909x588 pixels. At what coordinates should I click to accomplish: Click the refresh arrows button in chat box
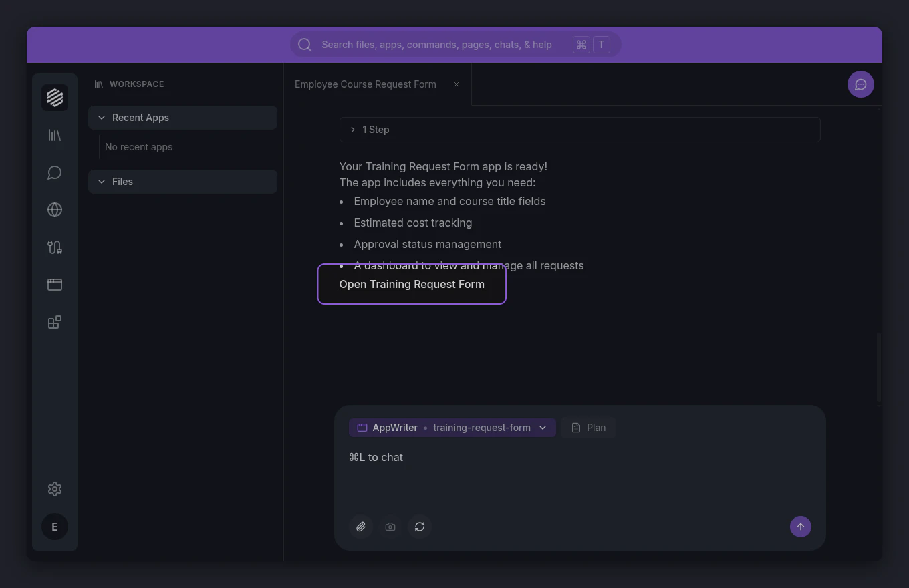[420, 527]
